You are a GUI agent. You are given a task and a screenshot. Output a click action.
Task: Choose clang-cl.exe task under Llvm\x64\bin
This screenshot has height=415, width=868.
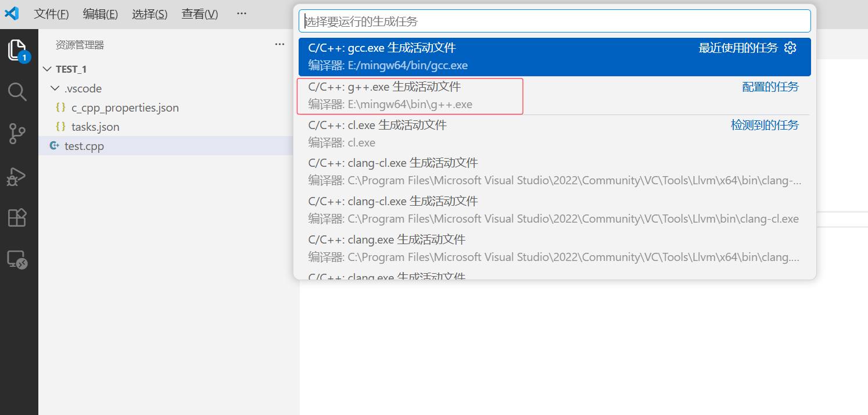(555, 171)
